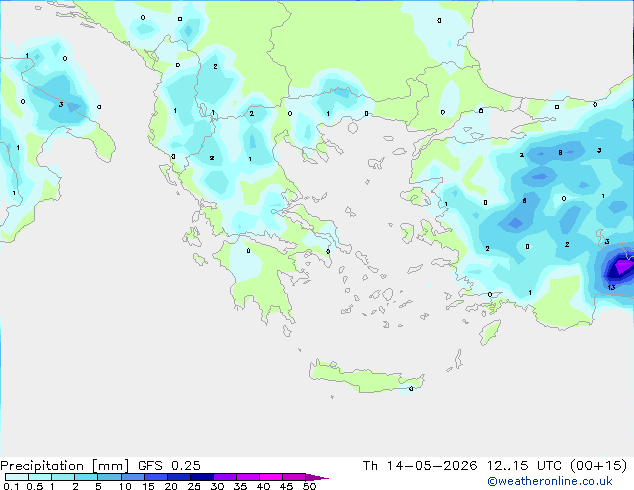Click the "GFS 0.25" model label
The image size is (634, 490).
click(x=169, y=466)
